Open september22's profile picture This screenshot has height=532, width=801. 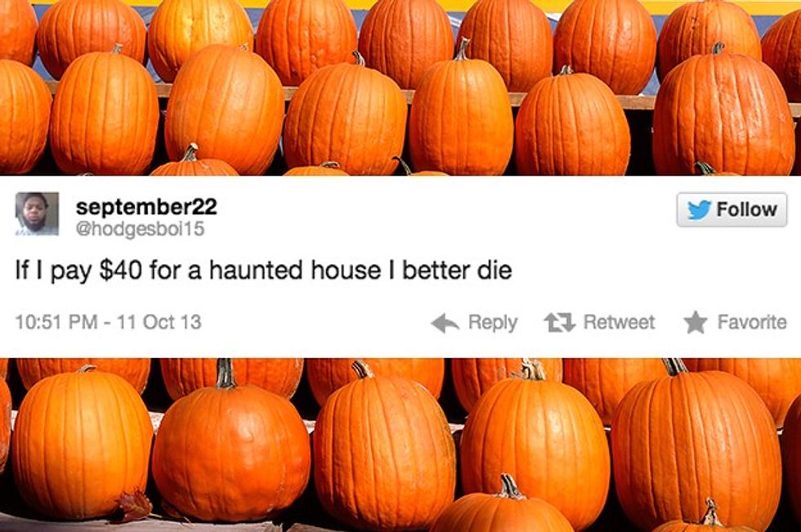[x=37, y=214]
